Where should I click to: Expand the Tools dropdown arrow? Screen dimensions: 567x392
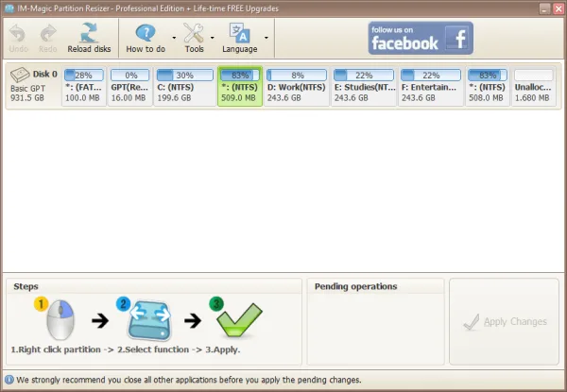(x=213, y=38)
